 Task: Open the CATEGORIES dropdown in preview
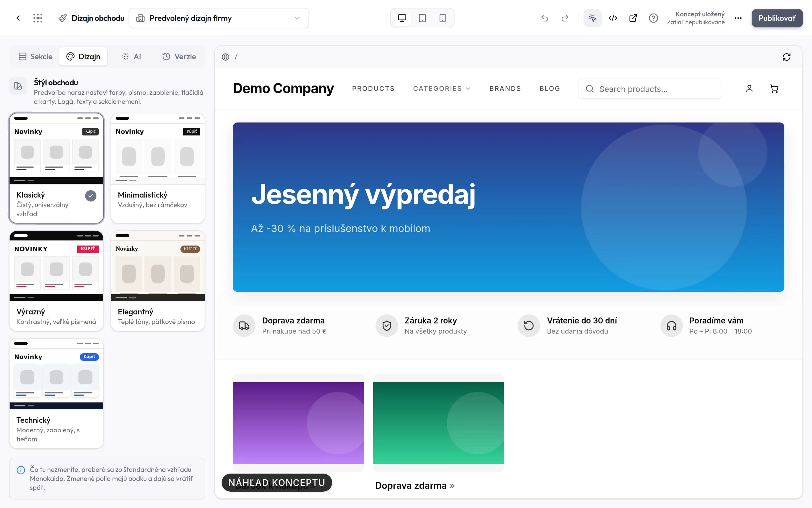442,88
